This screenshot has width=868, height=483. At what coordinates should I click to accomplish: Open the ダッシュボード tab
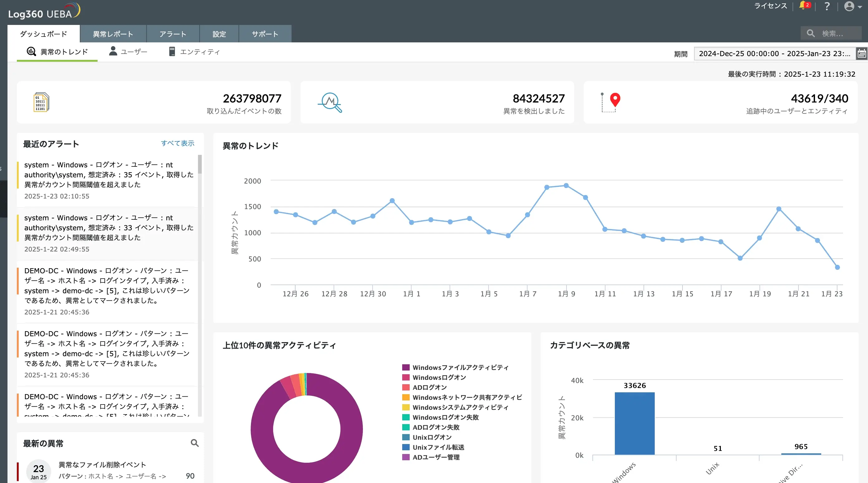pos(43,34)
